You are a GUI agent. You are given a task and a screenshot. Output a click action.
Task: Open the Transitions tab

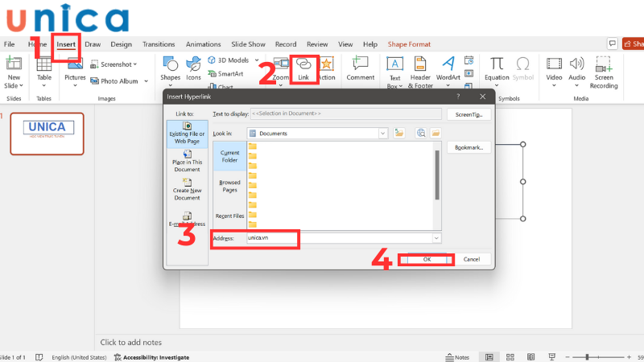coord(159,44)
